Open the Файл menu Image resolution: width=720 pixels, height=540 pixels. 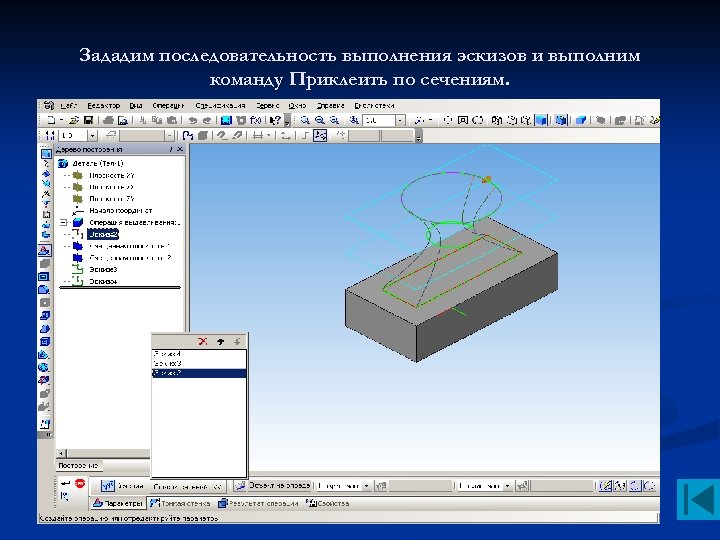tap(68, 106)
